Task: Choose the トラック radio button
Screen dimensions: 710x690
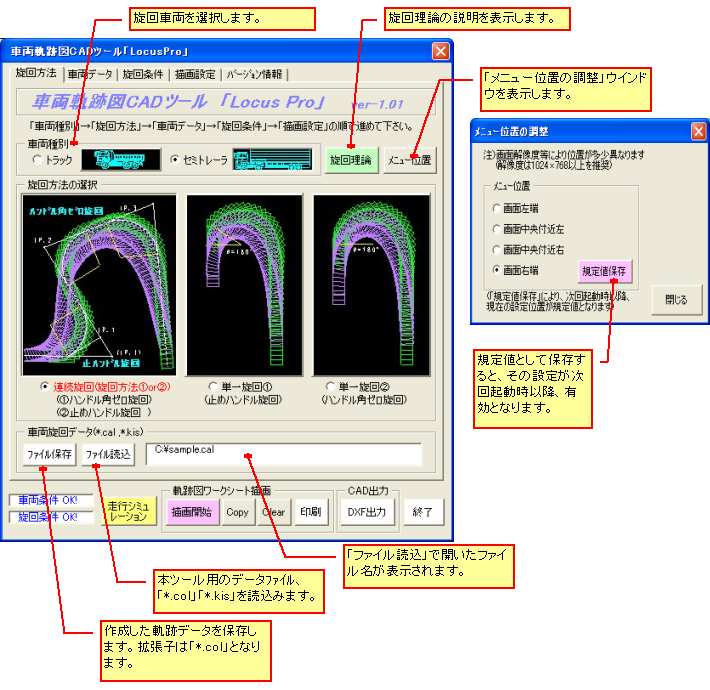Action: [x=37, y=159]
